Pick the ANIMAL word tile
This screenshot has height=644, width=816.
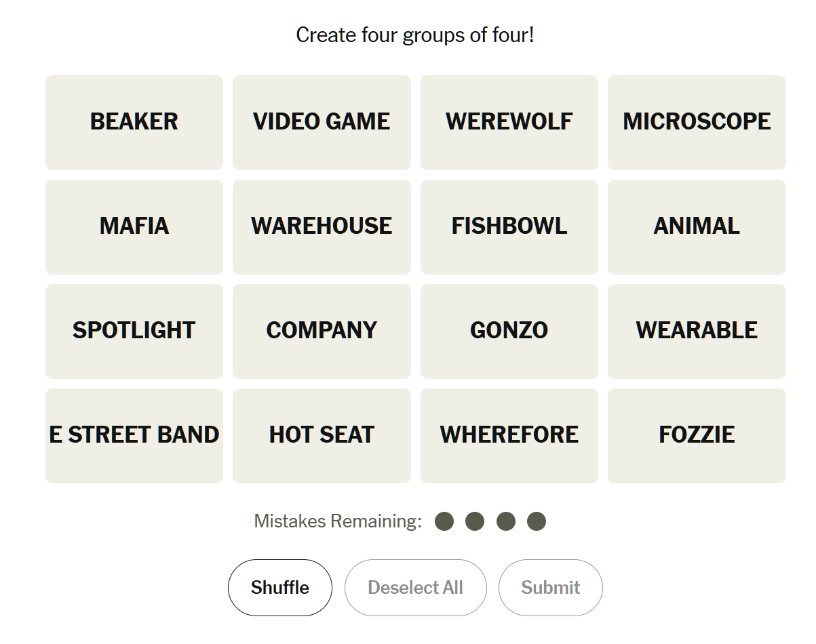[x=697, y=226]
